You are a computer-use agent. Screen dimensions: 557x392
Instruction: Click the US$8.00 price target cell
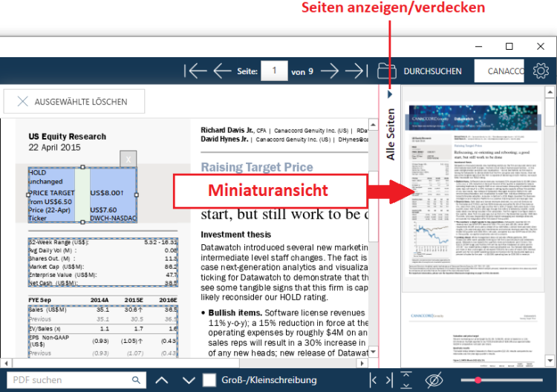(107, 193)
